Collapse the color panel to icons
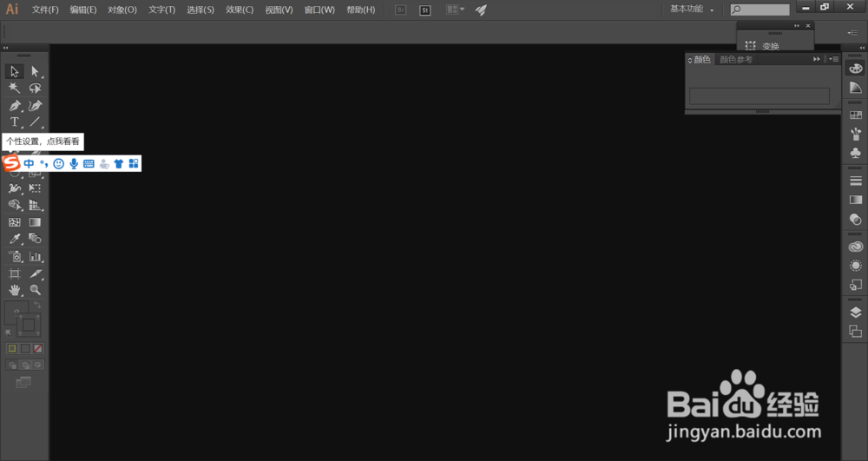868x461 pixels. coord(817,59)
